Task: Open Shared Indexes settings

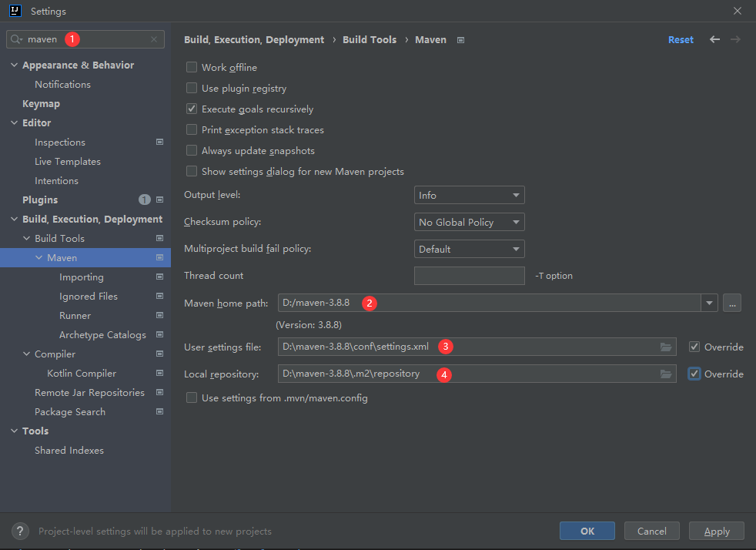Action: point(69,450)
